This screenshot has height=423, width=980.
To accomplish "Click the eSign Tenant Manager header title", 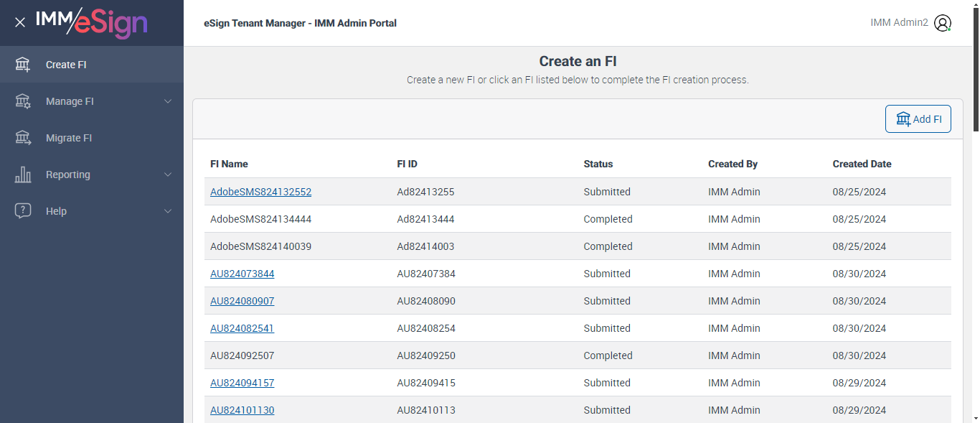I will [300, 23].
